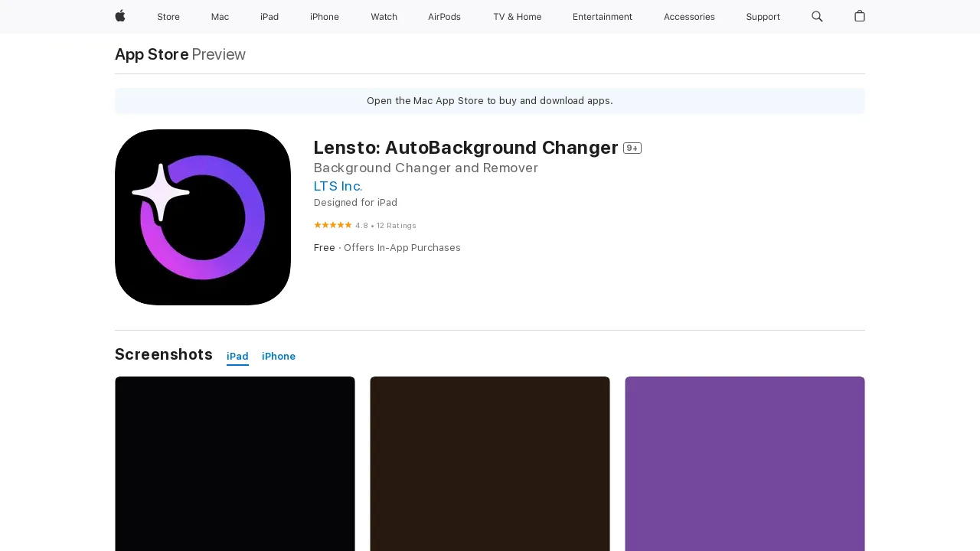Open the TV & Home menu item

pyautogui.click(x=517, y=17)
